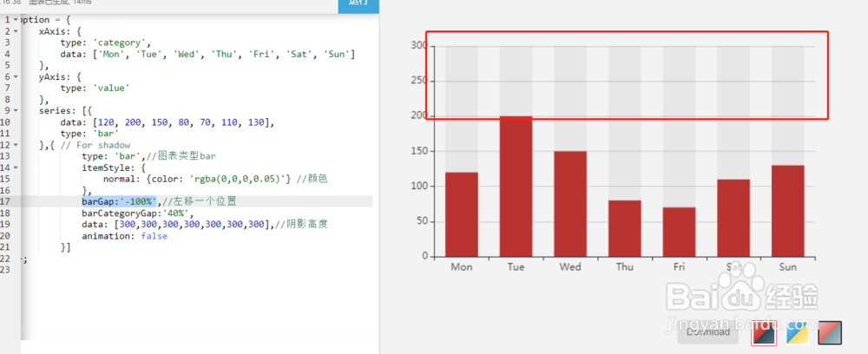Click the 0 y-axis label
Image resolution: width=868 pixels, height=354 pixels.
(424, 256)
